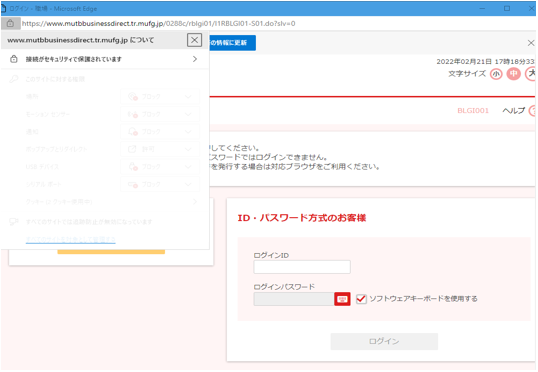The image size is (538, 372).
Task: Click the ログイン button
Action: (384, 341)
